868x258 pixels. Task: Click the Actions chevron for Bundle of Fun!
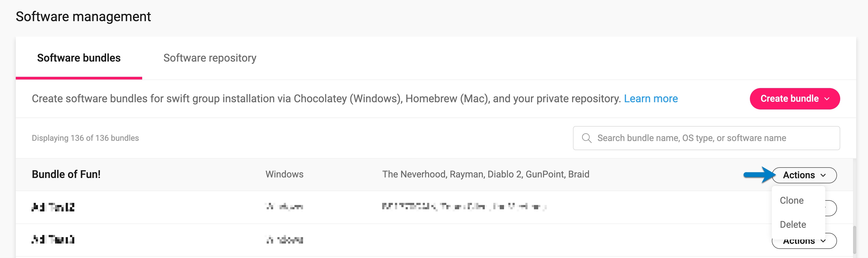[x=823, y=175]
